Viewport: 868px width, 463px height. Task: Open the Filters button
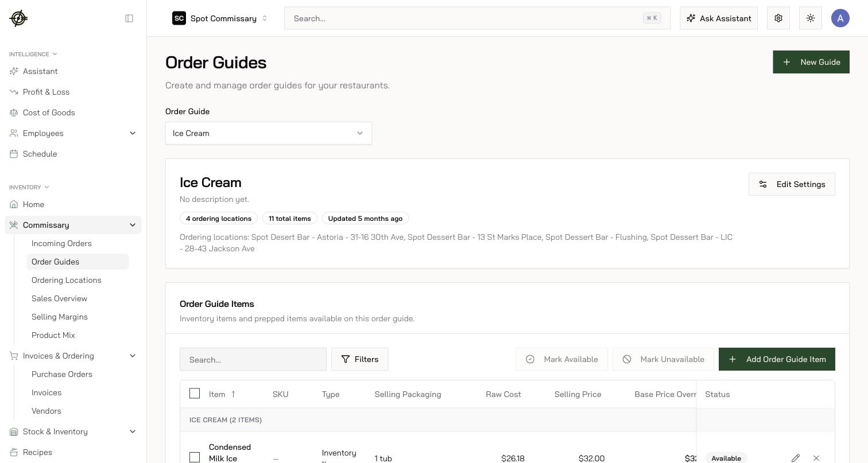pyautogui.click(x=359, y=359)
